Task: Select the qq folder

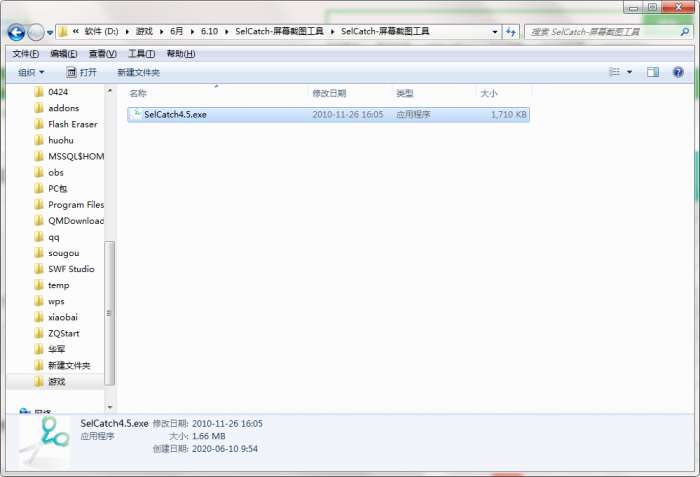Action: (54, 237)
